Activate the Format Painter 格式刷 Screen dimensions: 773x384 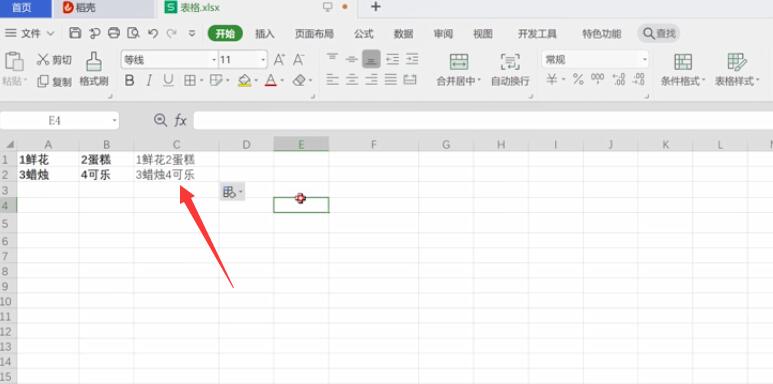click(x=94, y=69)
